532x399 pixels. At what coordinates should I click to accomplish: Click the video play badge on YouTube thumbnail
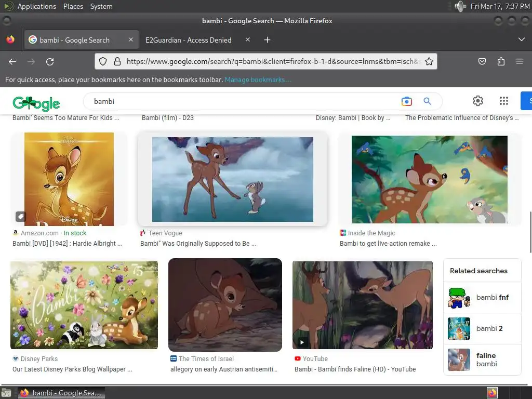[x=302, y=342]
